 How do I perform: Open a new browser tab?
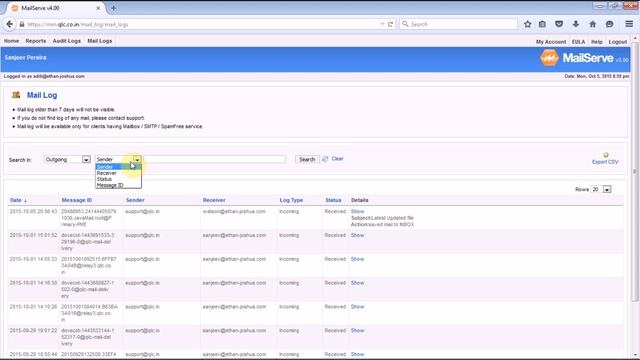(x=113, y=8)
